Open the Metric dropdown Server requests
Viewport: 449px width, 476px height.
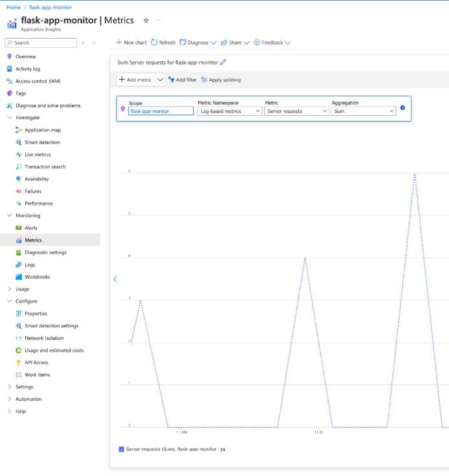[296, 111]
